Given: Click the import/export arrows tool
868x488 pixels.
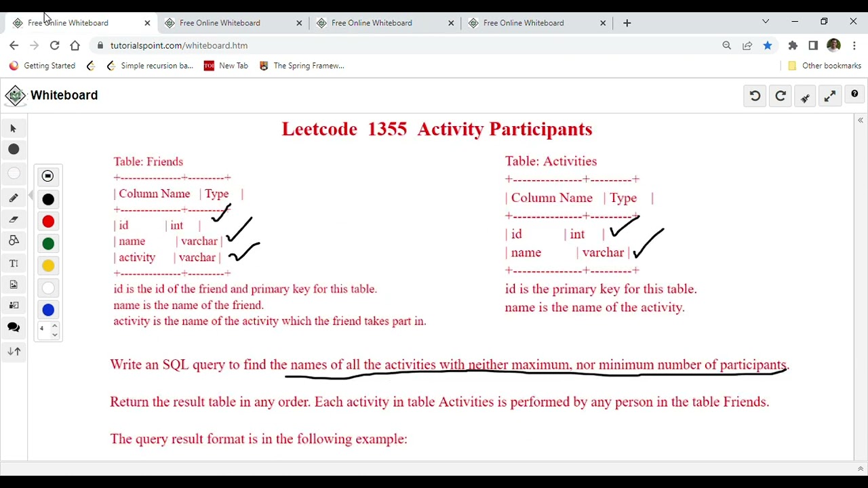Looking at the screenshot, I should pos(14,351).
